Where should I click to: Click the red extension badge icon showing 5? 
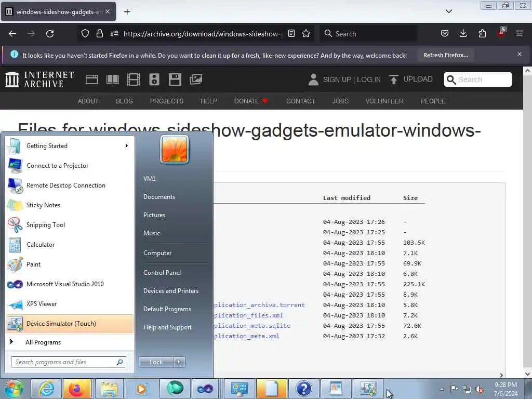[501, 33]
